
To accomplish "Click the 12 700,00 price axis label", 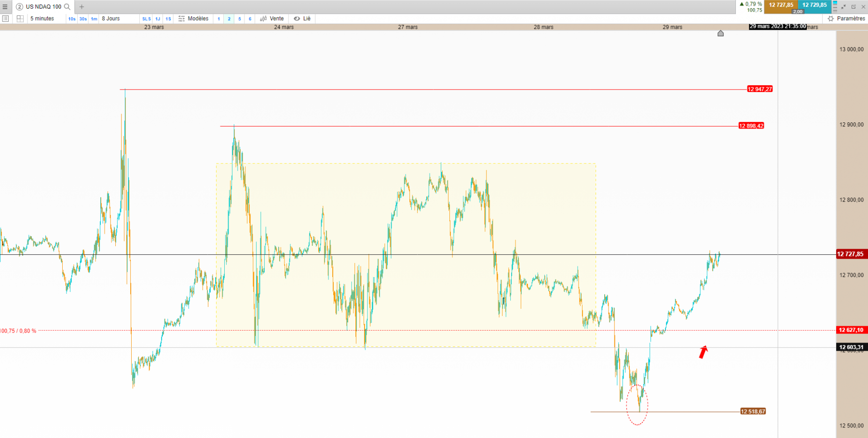I will click(x=852, y=275).
